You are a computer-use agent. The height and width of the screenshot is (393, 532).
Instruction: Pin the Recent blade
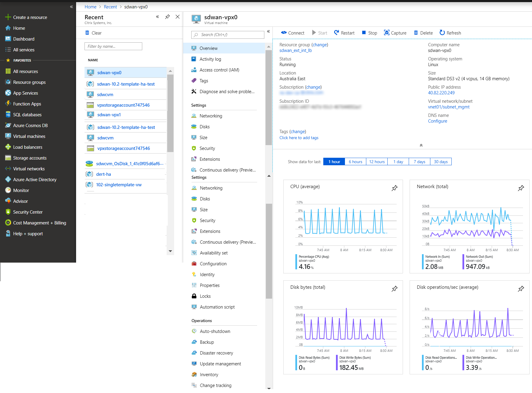pos(168,17)
